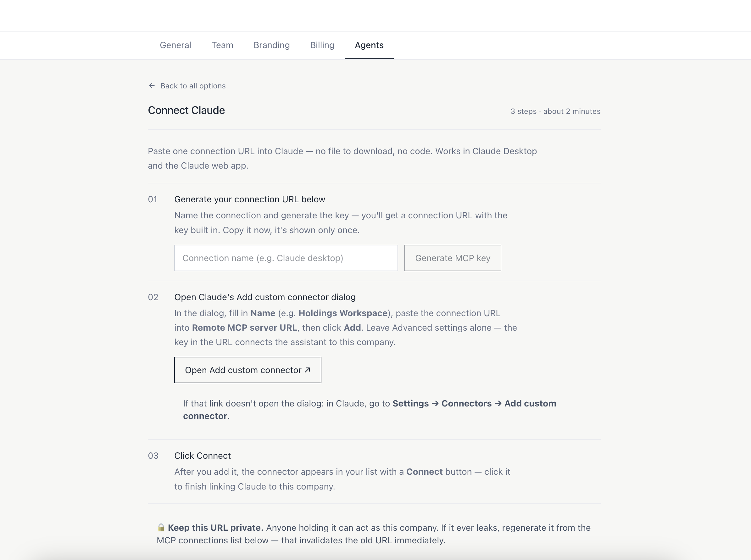This screenshot has width=751, height=560.
Task: Click the lock icon beside Keep this URL private
Action: point(161,528)
